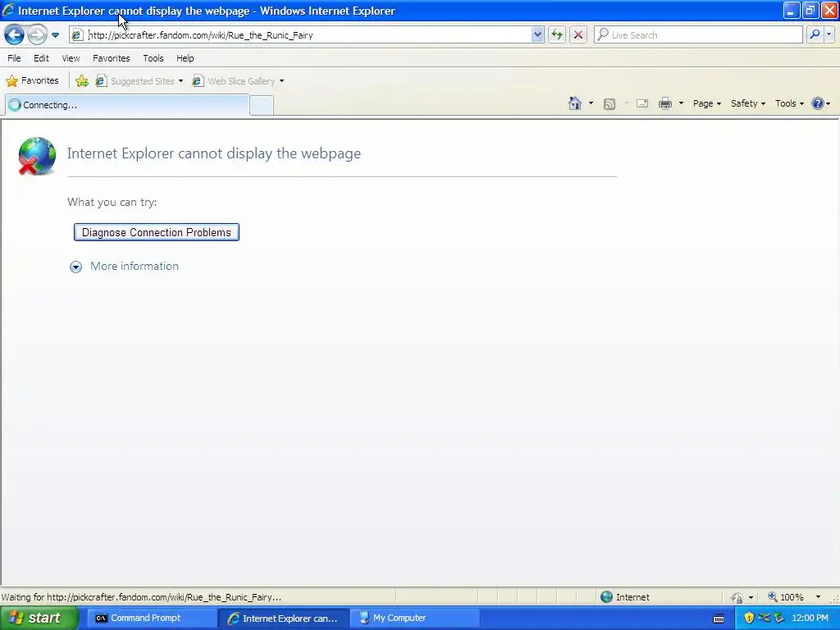Click the security shield tray icon
Screen dimensions: 840x630
(x=749, y=619)
